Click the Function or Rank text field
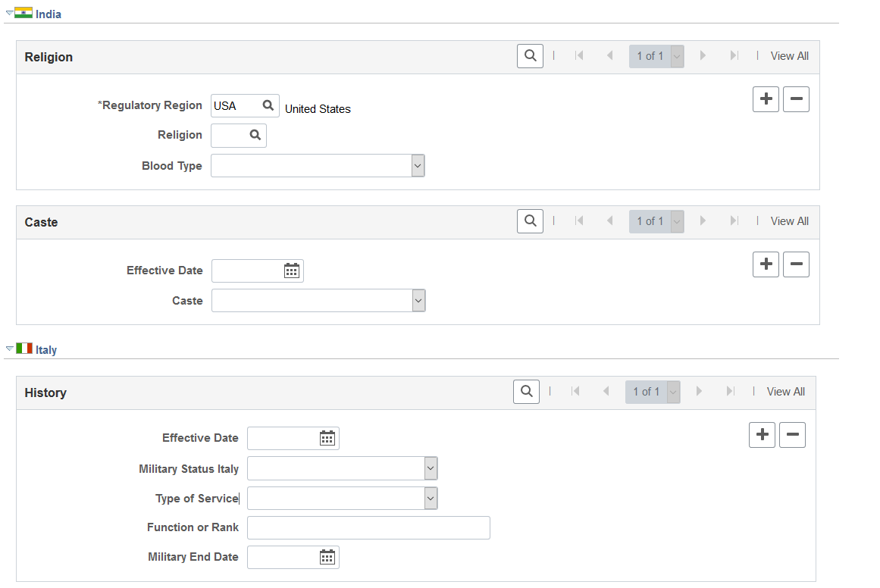Viewport: 880px width, 588px height. point(368,528)
